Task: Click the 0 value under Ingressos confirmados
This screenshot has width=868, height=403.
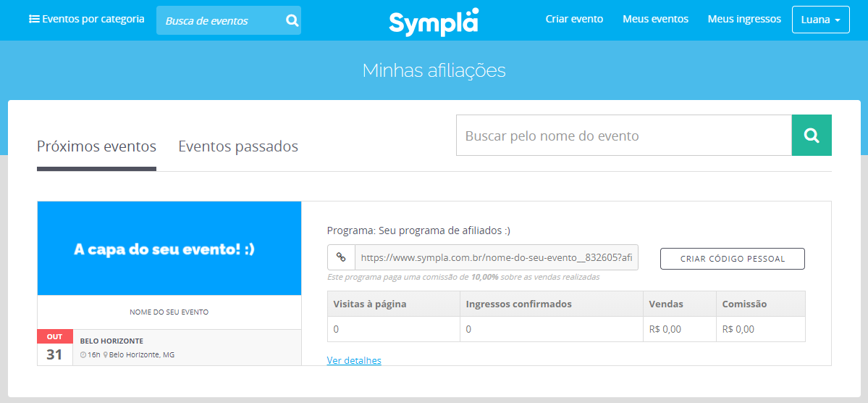Action: pyautogui.click(x=468, y=329)
